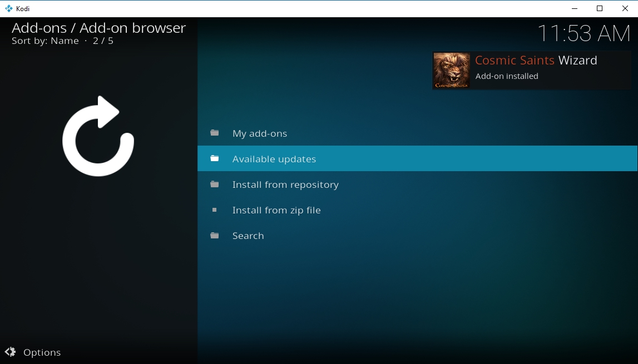Choose Install from zip file

point(417,210)
